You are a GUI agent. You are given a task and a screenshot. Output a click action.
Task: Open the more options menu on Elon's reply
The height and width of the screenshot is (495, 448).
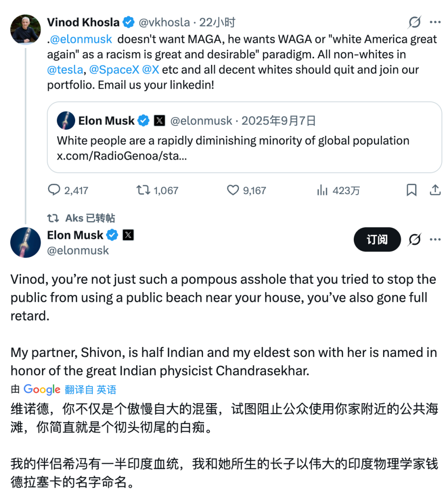pyautogui.click(x=435, y=239)
